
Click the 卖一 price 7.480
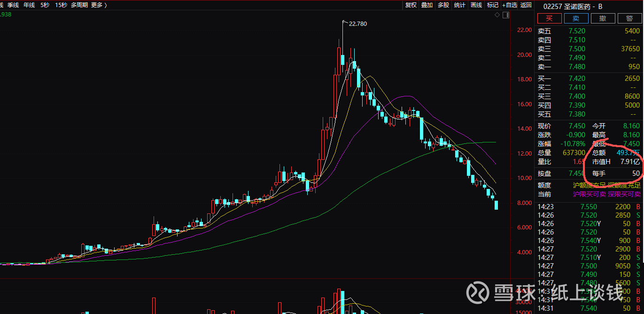click(577, 67)
